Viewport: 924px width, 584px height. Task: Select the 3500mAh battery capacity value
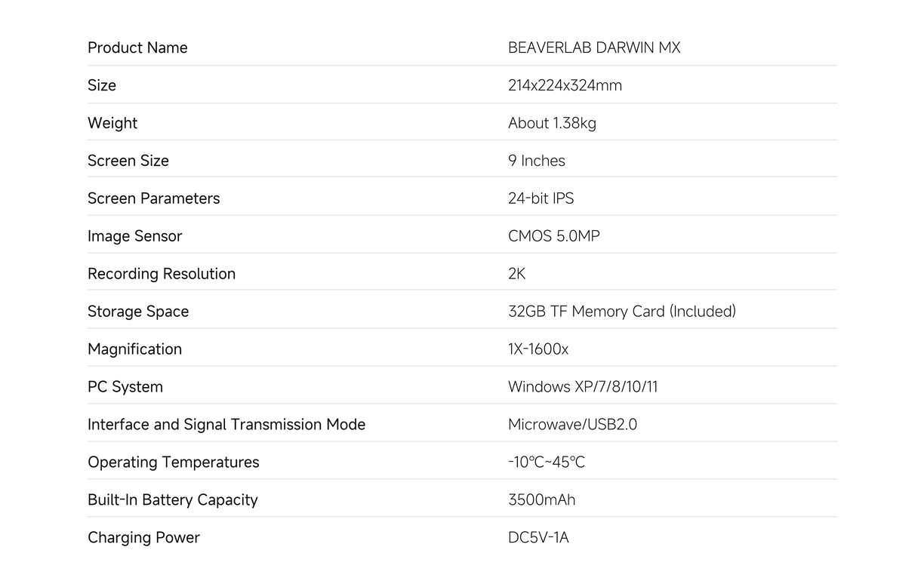[x=541, y=500]
